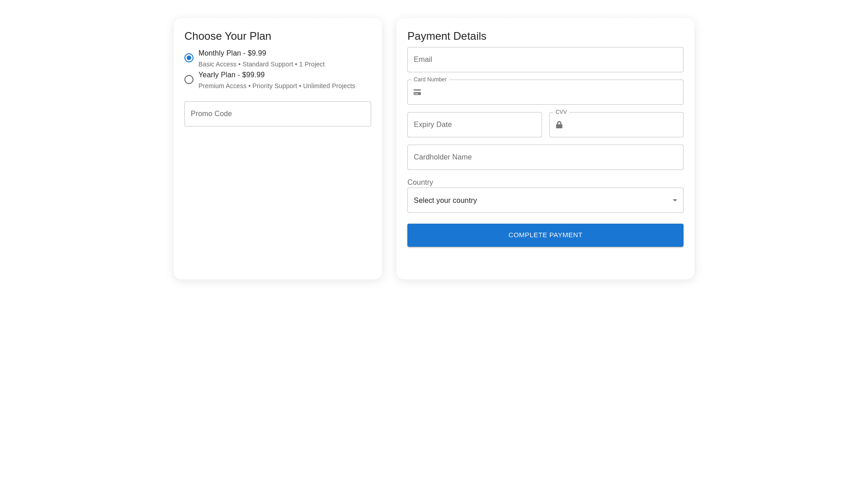Viewport: 868px width, 488px height.
Task: Click the Basic Access plan description
Action: point(261,64)
